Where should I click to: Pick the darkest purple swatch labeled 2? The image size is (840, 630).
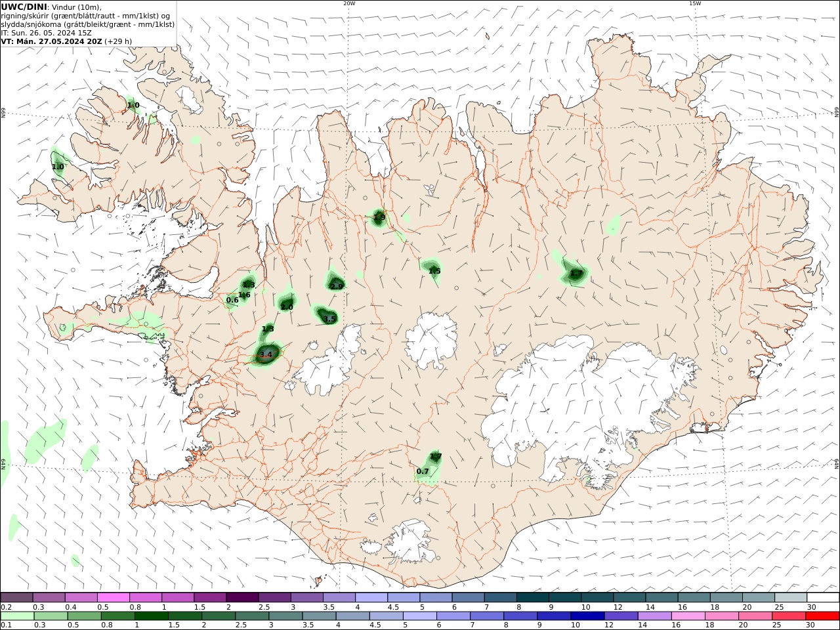pyautogui.click(x=242, y=597)
